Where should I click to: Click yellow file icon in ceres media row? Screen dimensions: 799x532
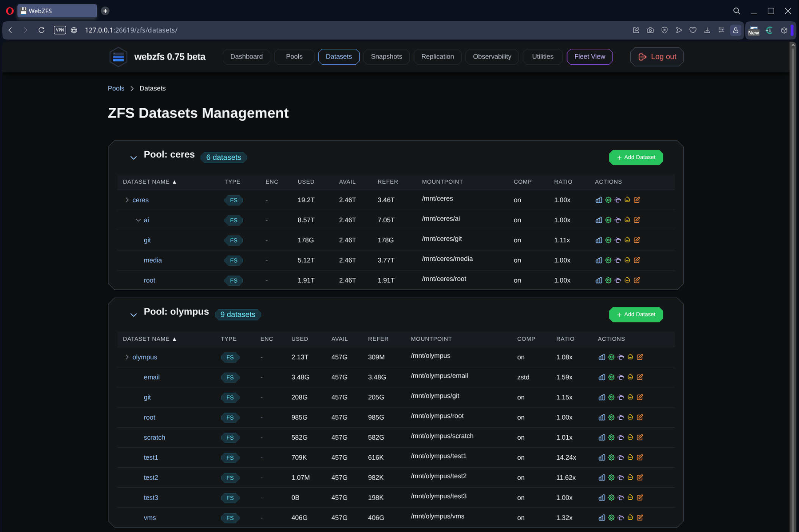(627, 260)
